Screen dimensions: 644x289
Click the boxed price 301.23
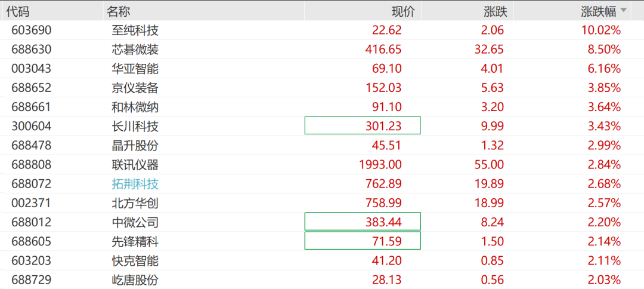[363, 125]
